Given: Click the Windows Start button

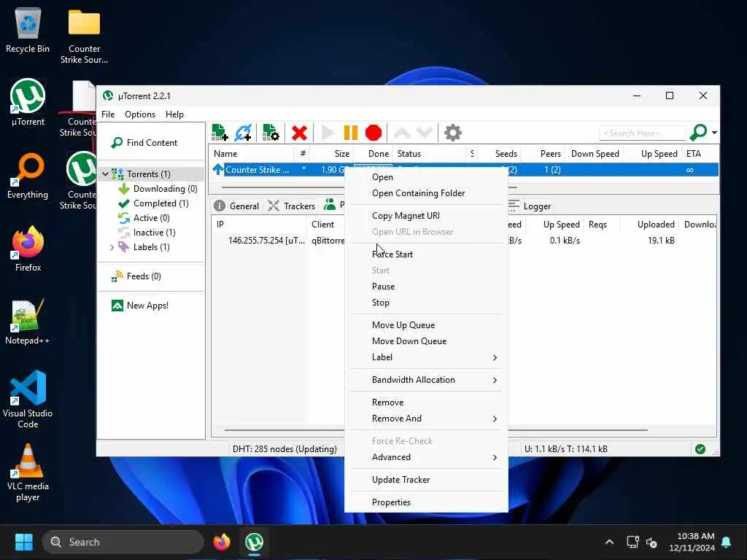Looking at the screenshot, I should point(24,542).
